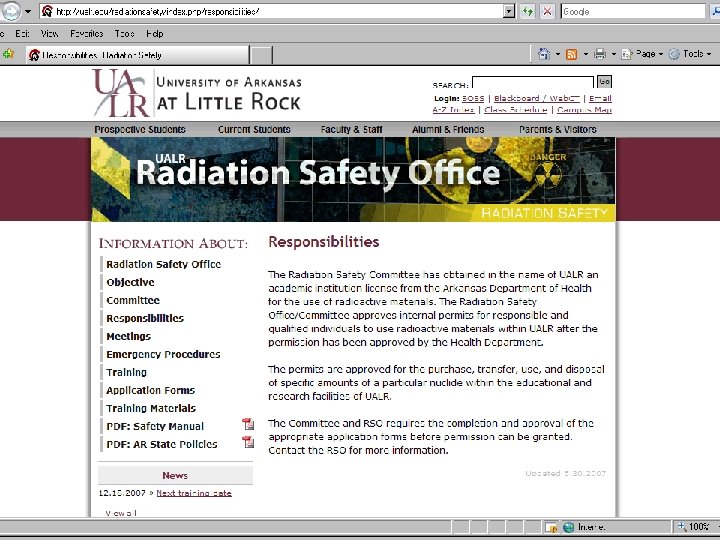
Task: Click the Internet zone globe icon
Action: [568, 527]
